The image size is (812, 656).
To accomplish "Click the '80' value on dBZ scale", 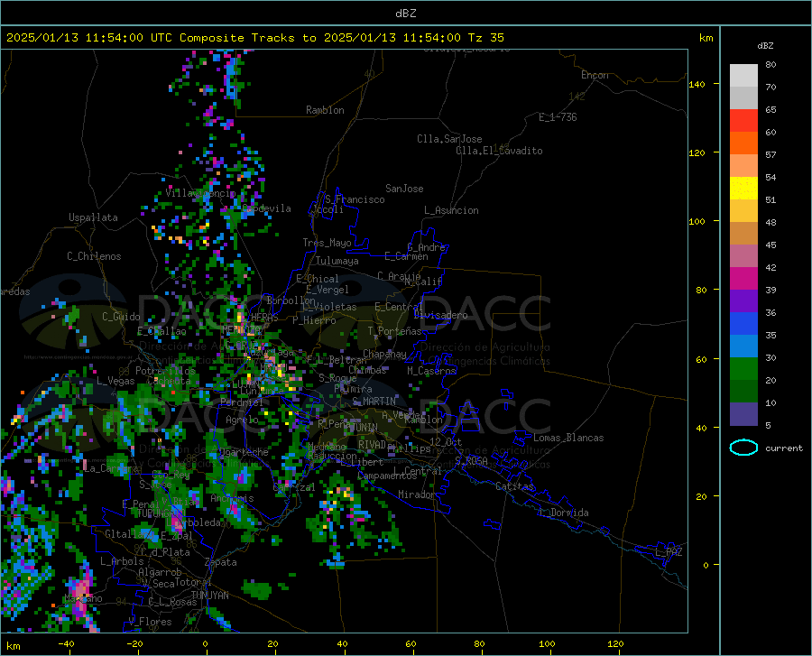I will point(770,65).
